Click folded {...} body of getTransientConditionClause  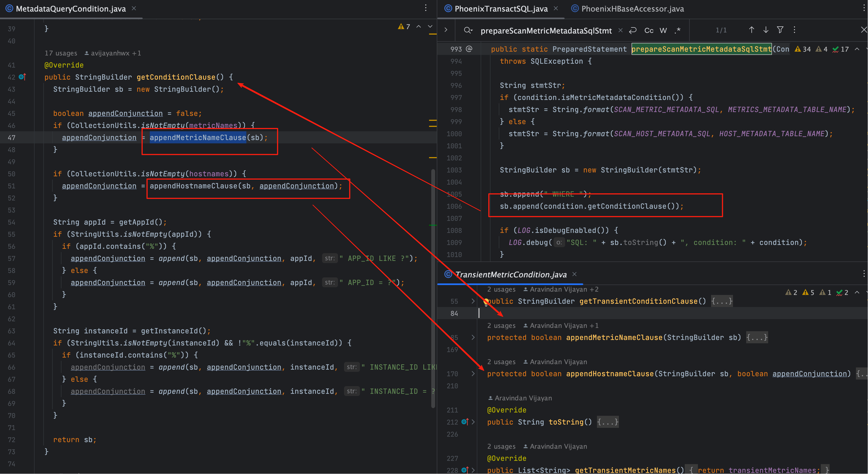(722, 301)
